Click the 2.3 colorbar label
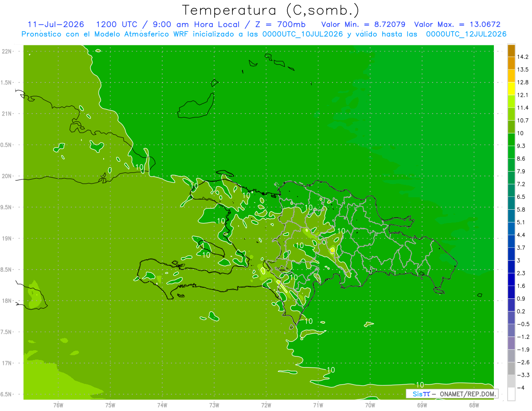 [x=521, y=273]
